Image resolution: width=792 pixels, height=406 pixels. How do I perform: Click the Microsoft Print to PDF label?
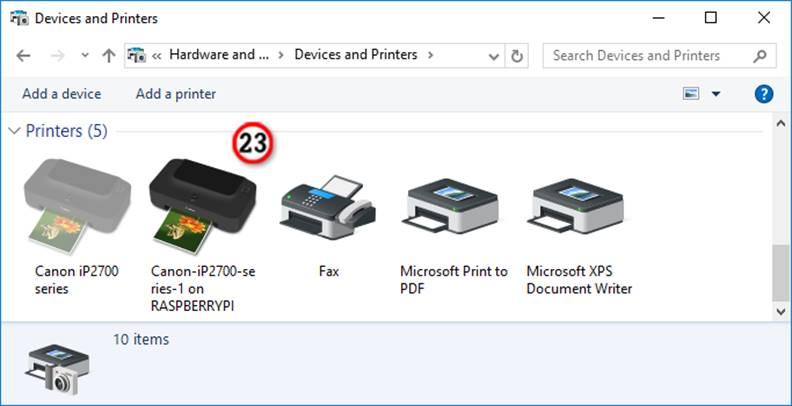point(454,280)
